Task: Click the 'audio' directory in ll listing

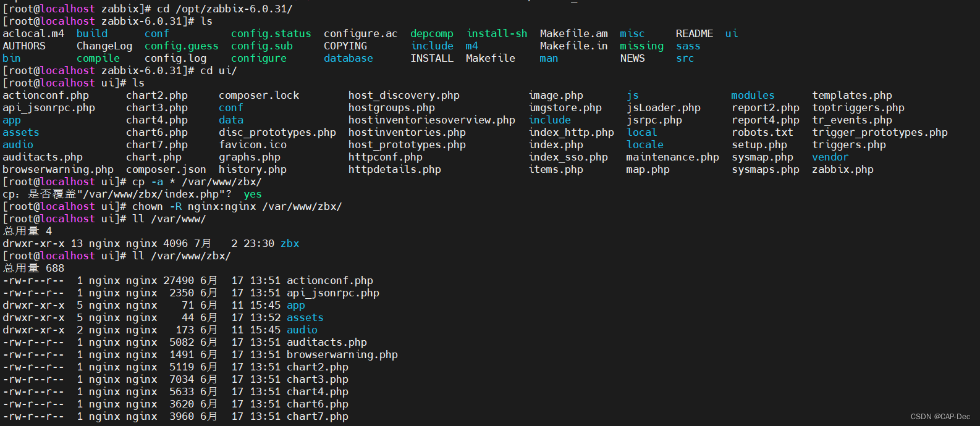Action: click(302, 330)
